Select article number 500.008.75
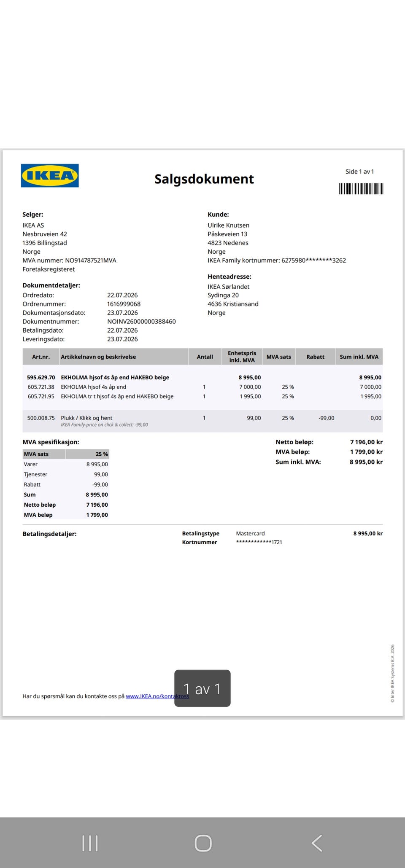The width and height of the screenshot is (405, 868). coord(41,418)
